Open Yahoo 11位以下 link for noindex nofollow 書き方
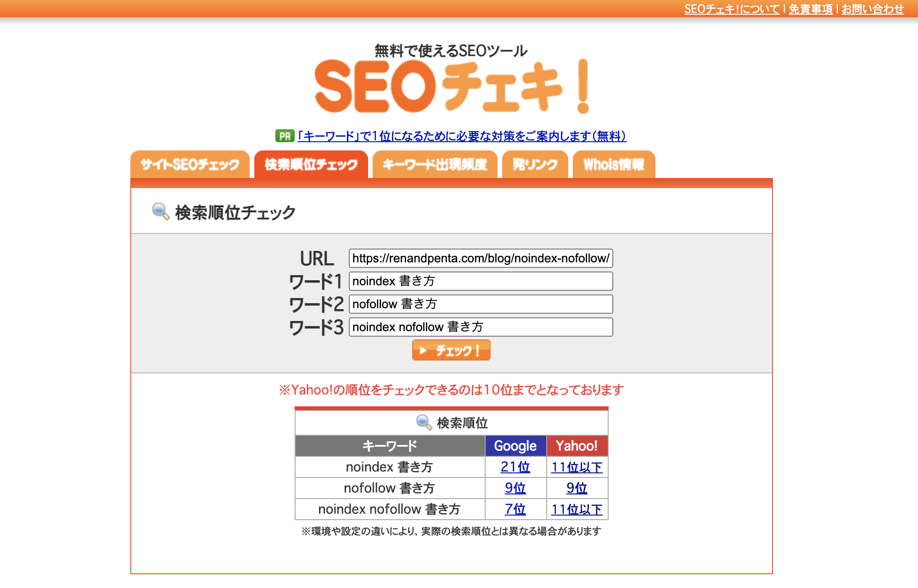Screen dimensions: 918x588 (x=577, y=509)
